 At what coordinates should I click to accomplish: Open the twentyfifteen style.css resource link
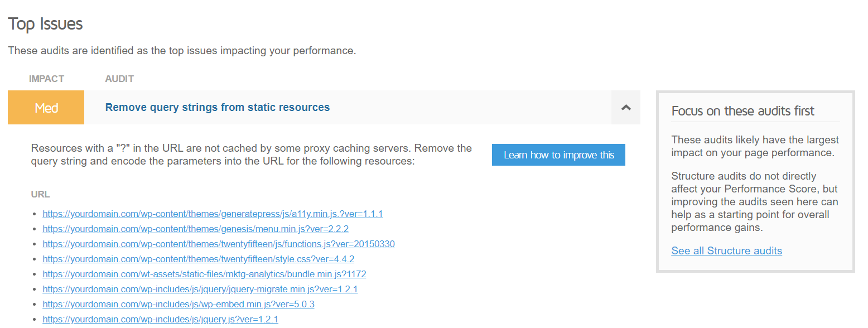pyautogui.click(x=199, y=259)
